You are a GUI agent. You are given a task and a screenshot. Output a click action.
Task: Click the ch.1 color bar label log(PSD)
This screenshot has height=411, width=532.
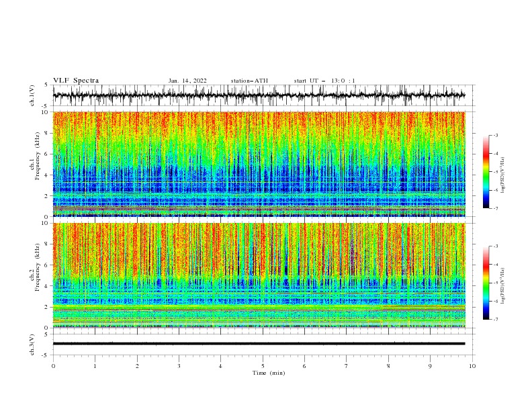[x=502, y=175]
